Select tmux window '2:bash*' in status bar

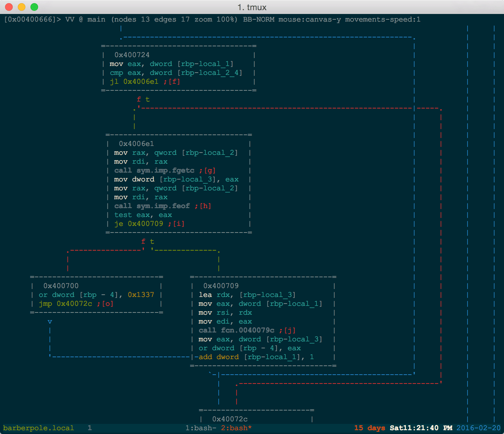tap(236, 428)
